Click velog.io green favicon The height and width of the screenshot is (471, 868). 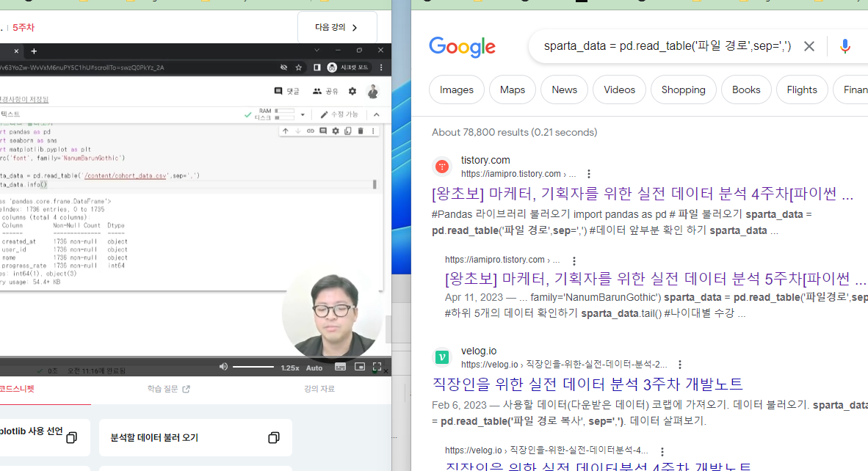[x=442, y=357]
